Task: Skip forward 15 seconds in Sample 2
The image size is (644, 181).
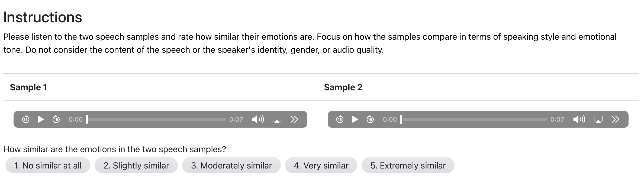Action: [x=370, y=119]
